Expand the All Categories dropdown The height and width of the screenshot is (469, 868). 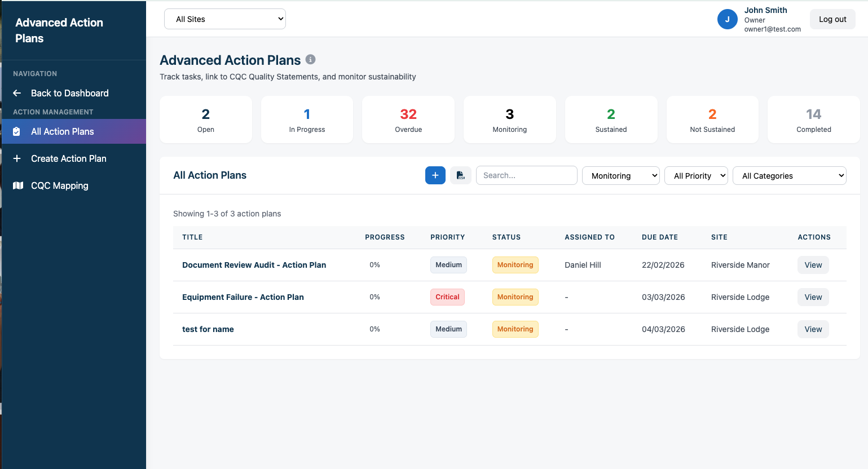(x=789, y=175)
